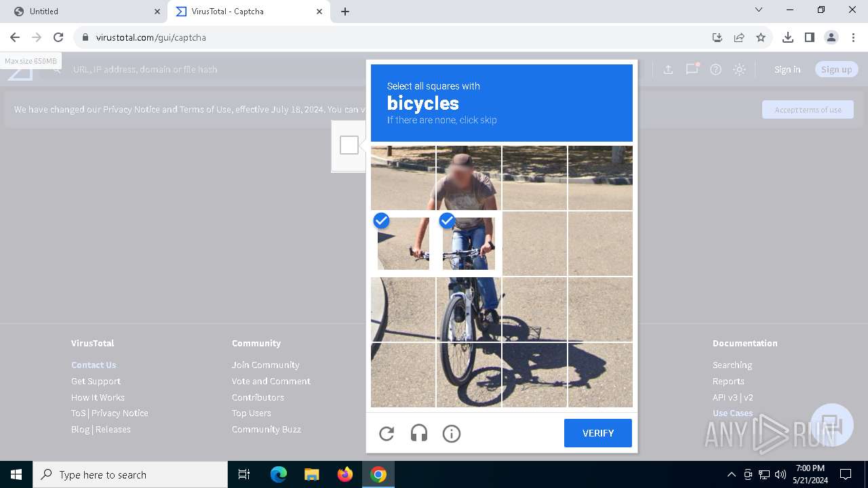Open Chrome downloads icon
The image size is (868, 488).
pyautogui.click(x=788, y=37)
